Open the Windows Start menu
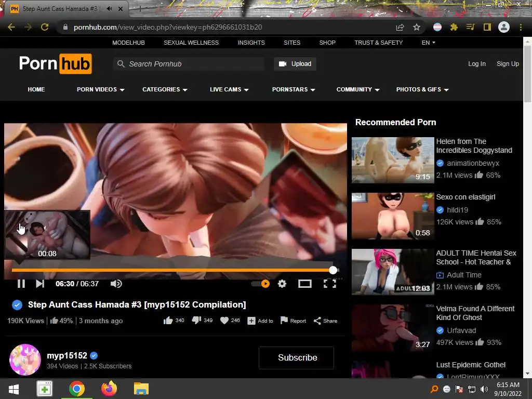Screen dimensions: 532x399 pos(14,389)
